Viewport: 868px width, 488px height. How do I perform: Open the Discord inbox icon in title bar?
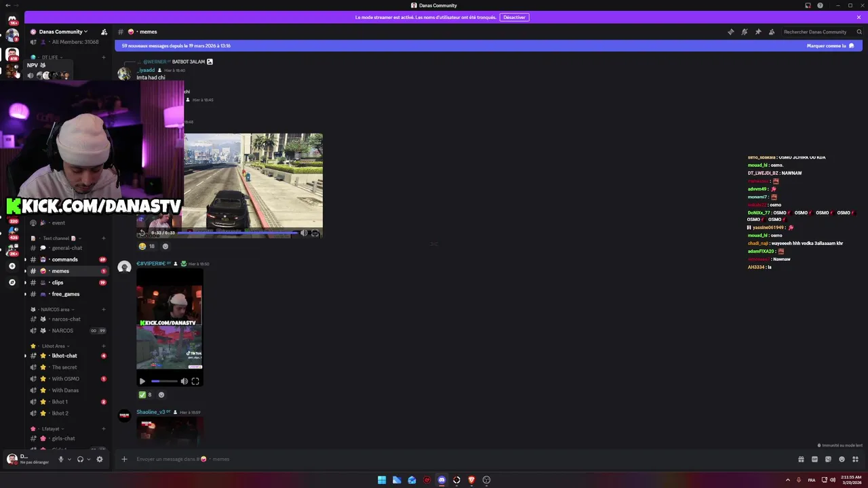(x=808, y=5)
